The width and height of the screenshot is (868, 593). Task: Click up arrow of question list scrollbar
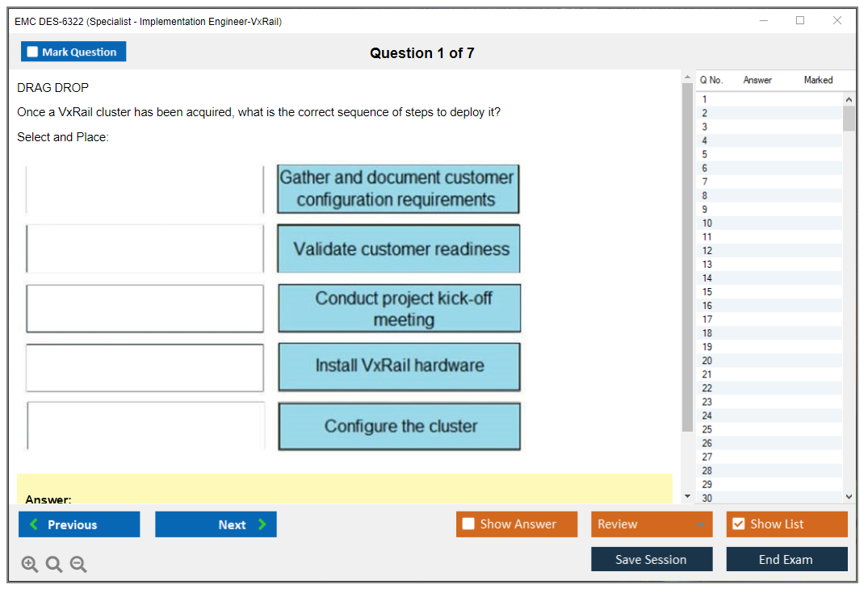point(849,98)
